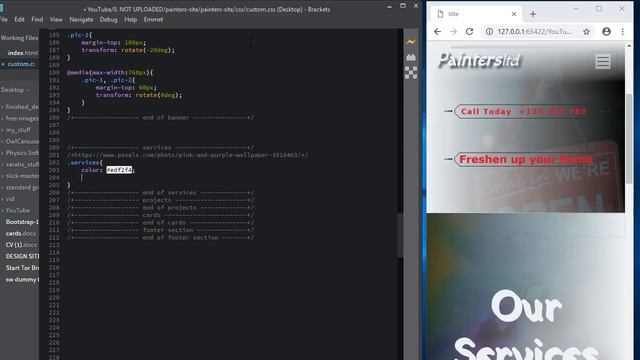
Task: Click the browser address bar URL
Action: point(535,31)
